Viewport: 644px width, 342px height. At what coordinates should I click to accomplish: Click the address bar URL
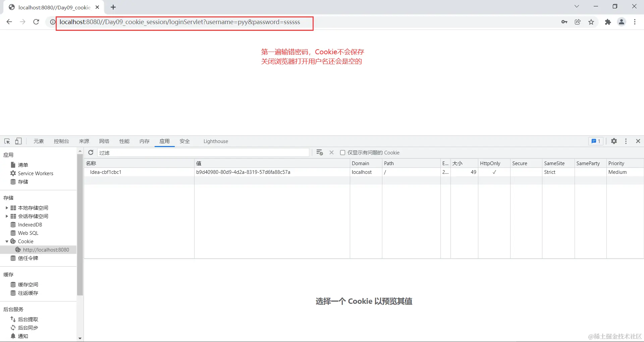(180, 22)
